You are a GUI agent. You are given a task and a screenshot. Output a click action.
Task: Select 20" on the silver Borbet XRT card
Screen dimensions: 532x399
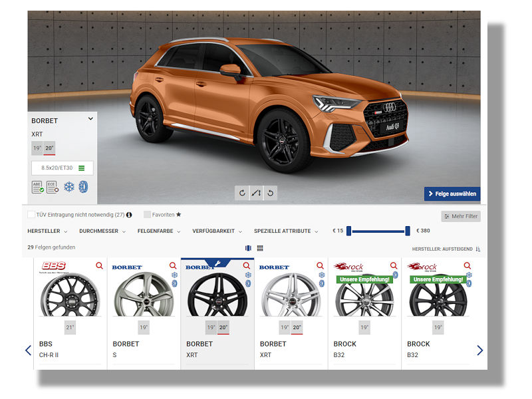(297, 327)
